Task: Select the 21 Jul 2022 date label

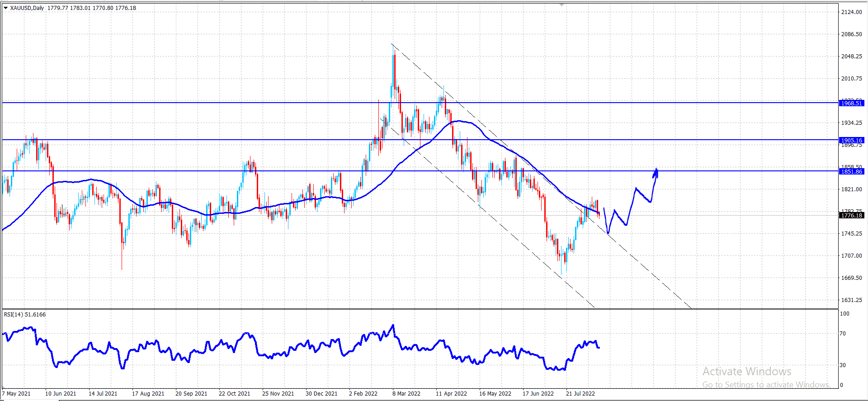Action: click(x=580, y=393)
